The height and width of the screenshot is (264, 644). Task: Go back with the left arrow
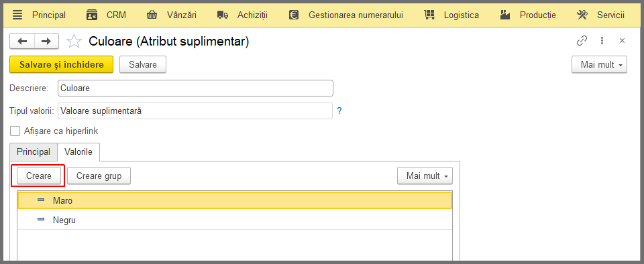22,41
